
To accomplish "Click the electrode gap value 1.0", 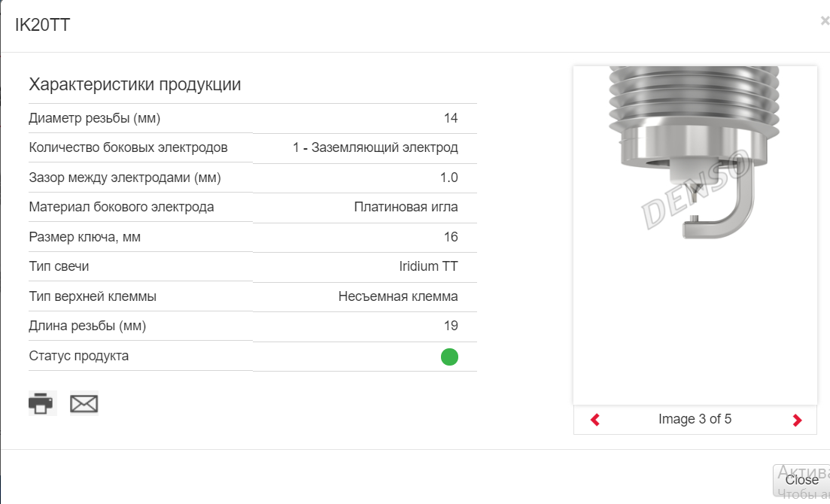I will (x=449, y=178).
